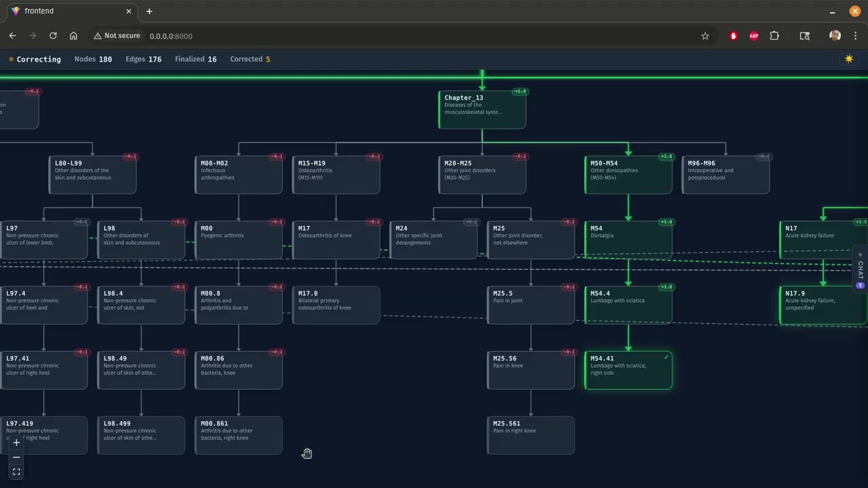The width and height of the screenshot is (868, 488).
Task: Open the red Opera-style extension icon
Action: tap(733, 36)
